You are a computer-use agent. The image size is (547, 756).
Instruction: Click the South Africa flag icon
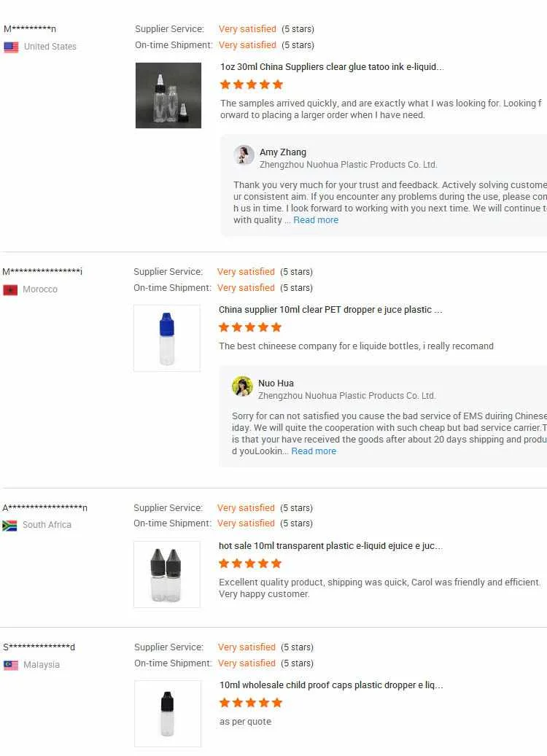point(9,525)
